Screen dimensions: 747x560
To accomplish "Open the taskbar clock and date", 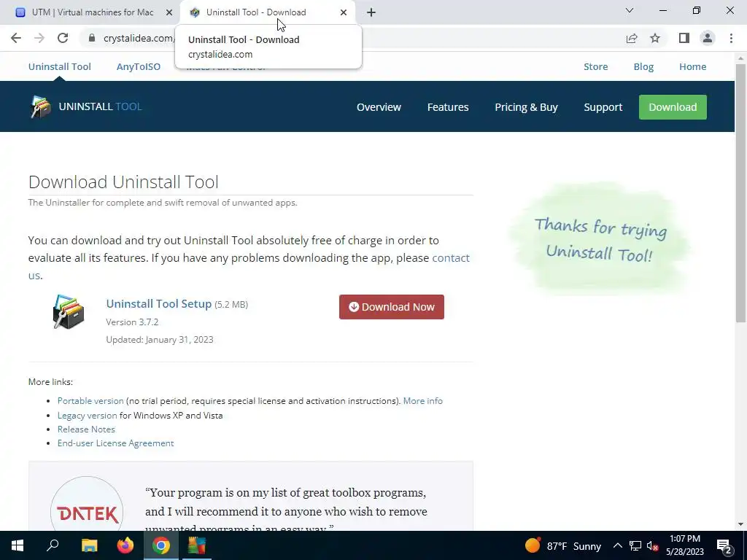I will [684, 545].
